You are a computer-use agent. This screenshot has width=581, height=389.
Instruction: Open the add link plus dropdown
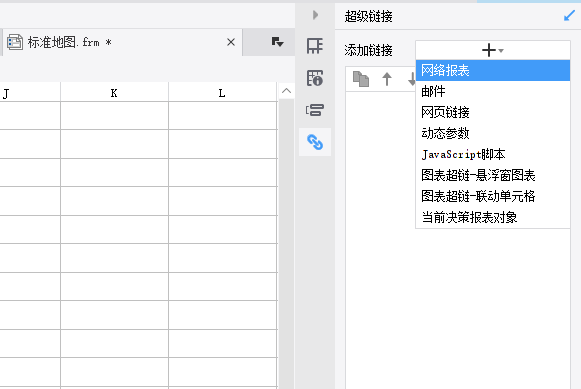(x=492, y=50)
